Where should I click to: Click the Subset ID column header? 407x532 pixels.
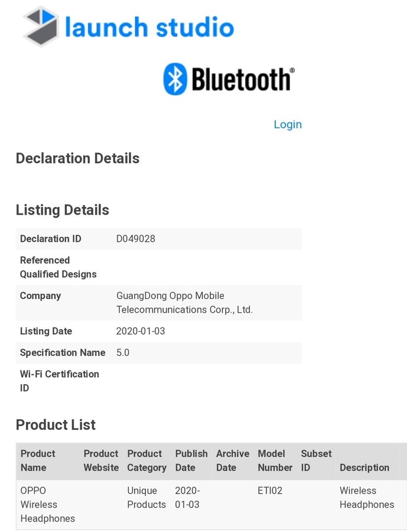pos(316,460)
